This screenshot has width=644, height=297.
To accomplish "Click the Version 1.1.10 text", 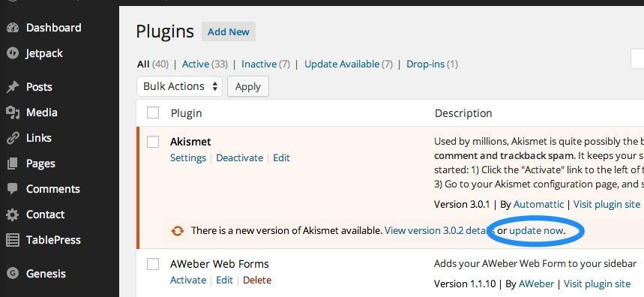I will [x=465, y=283].
